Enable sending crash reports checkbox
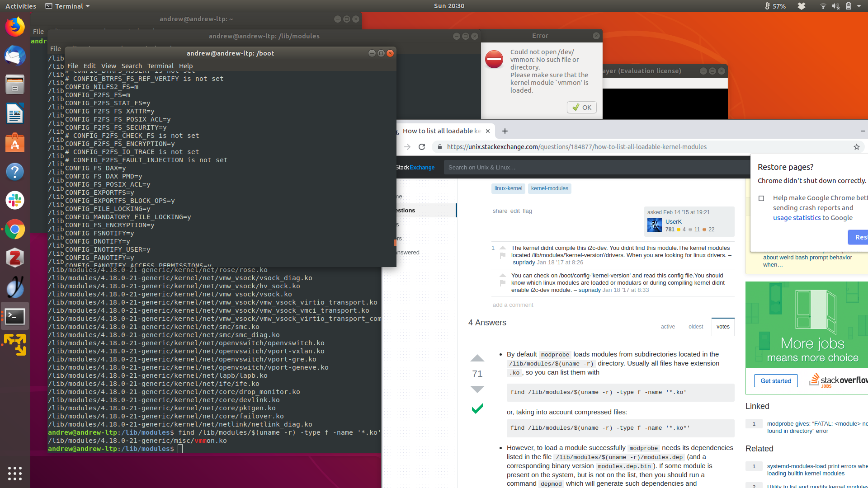868x488 pixels. 761,198
